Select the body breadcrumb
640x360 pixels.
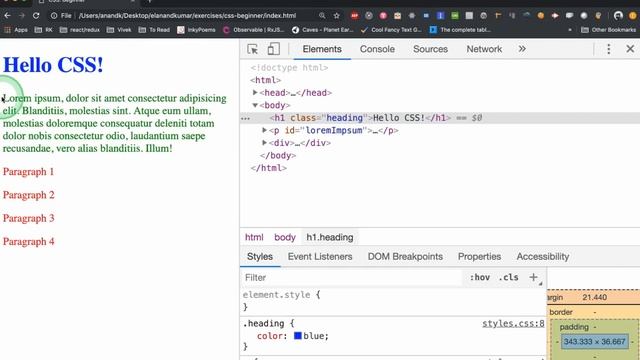(x=284, y=237)
